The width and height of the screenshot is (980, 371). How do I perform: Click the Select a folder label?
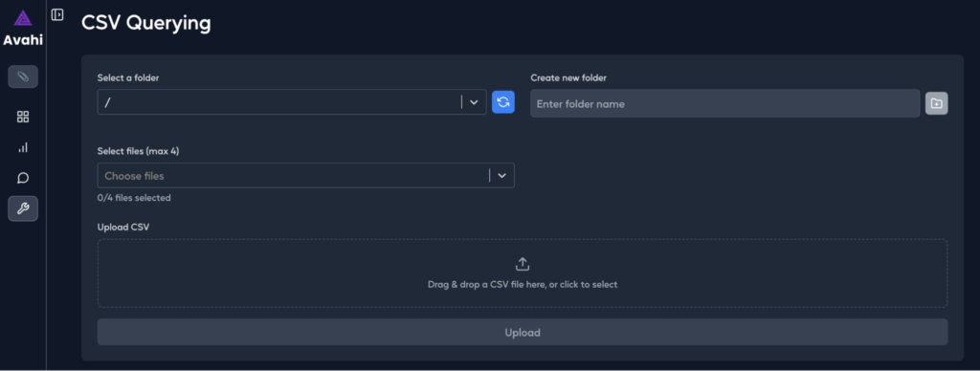click(128, 78)
